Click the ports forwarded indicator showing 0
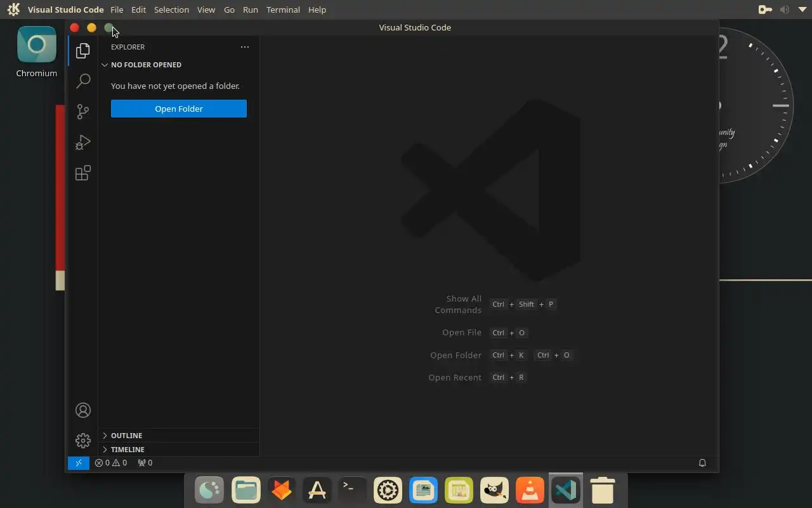 pos(145,463)
